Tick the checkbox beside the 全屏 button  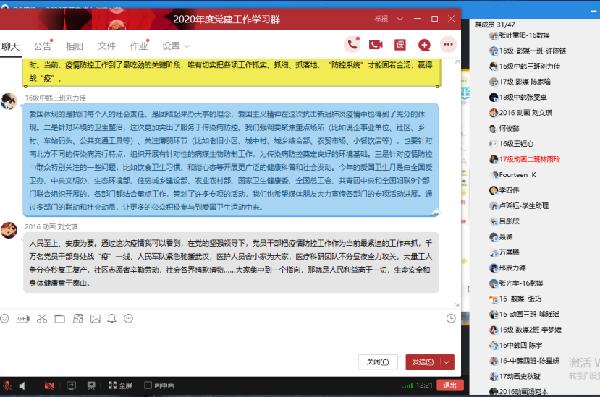pos(148,385)
